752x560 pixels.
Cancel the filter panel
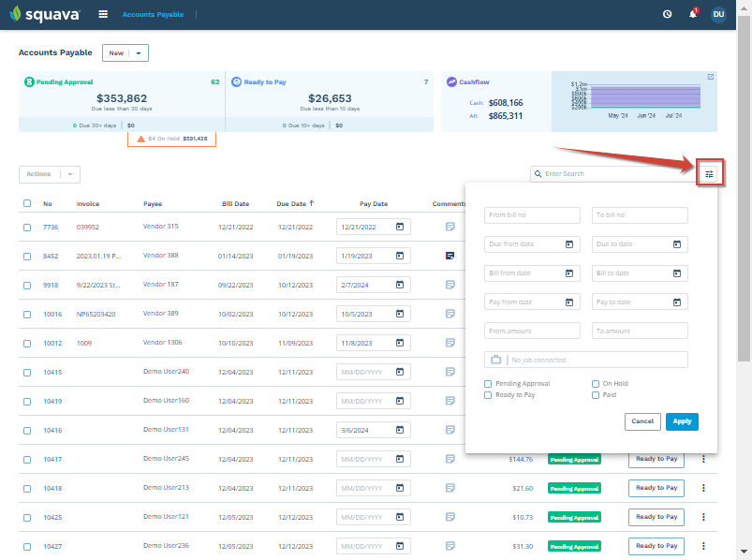[642, 421]
